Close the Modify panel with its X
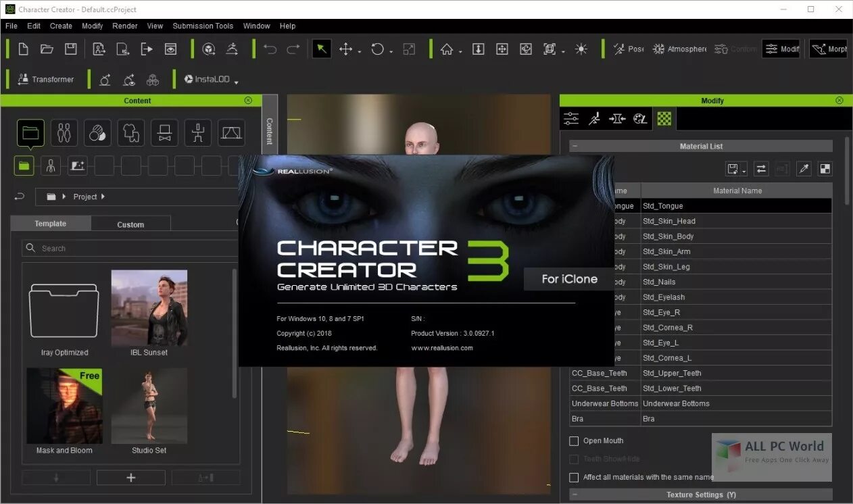The height and width of the screenshot is (504, 853). [x=839, y=100]
